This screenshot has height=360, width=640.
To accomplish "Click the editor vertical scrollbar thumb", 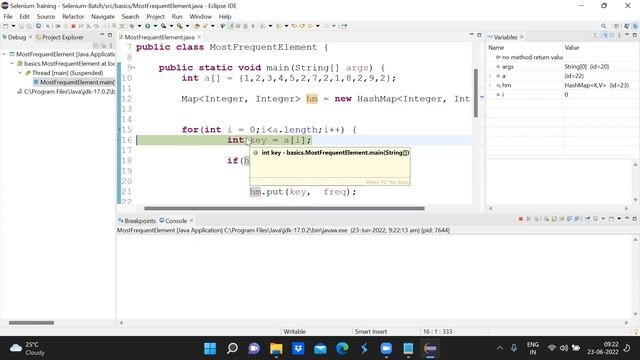I will [476, 93].
